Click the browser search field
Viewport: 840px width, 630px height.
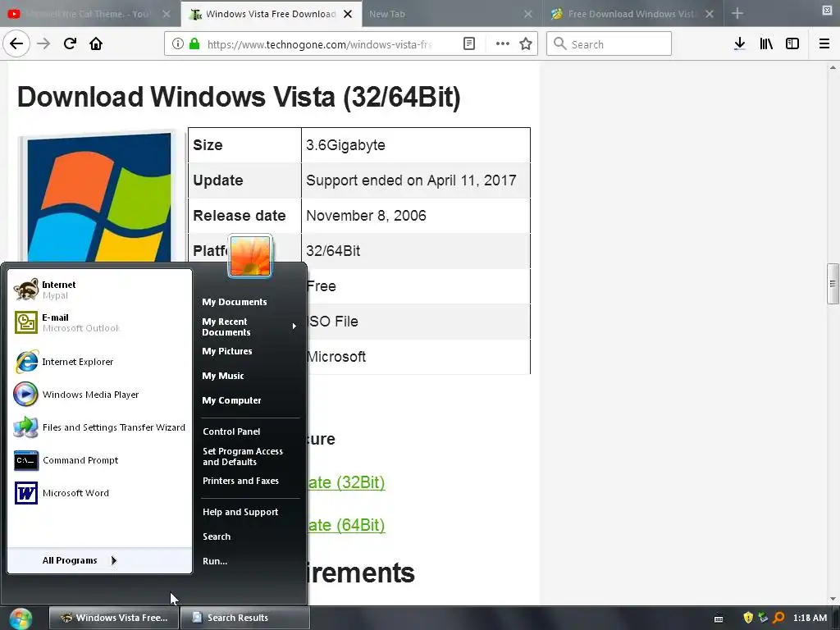pyautogui.click(x=609, y=44)
